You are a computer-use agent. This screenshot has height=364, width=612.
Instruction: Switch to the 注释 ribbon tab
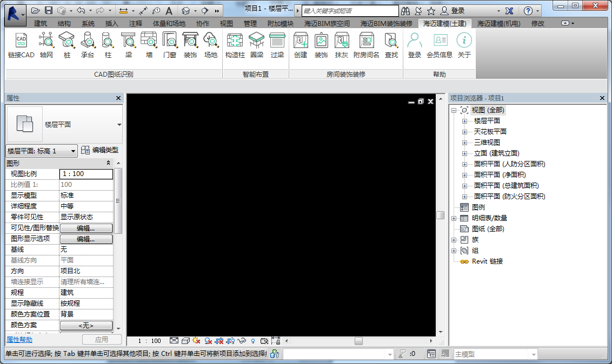[136, 23]
